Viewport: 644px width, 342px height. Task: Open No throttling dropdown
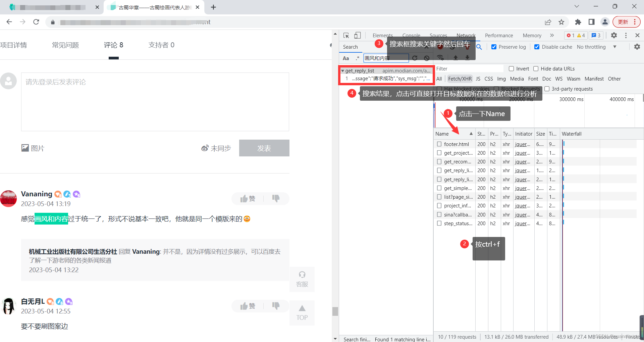(596, 47)
